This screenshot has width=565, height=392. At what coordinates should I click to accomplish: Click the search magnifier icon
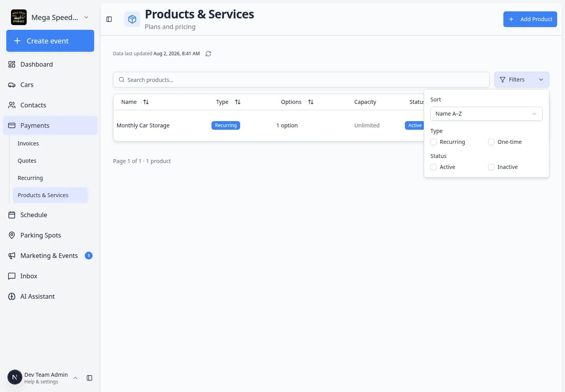coord(122,80)
